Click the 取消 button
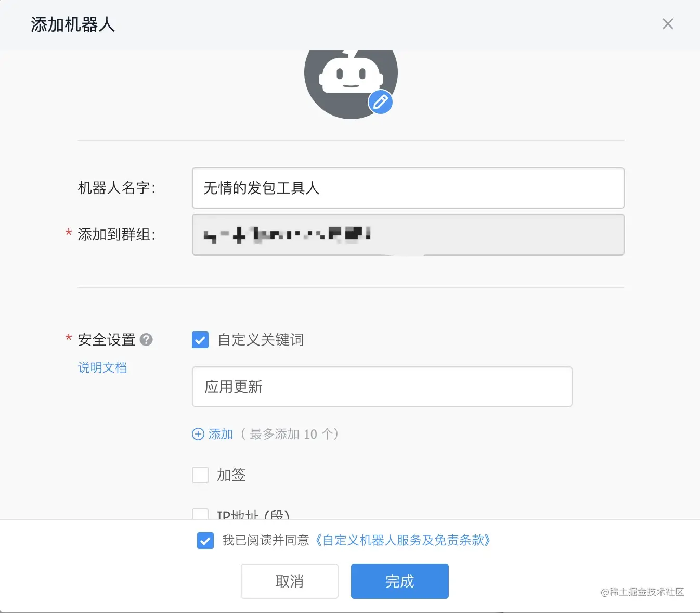700x613 pixels. point(289,581)
